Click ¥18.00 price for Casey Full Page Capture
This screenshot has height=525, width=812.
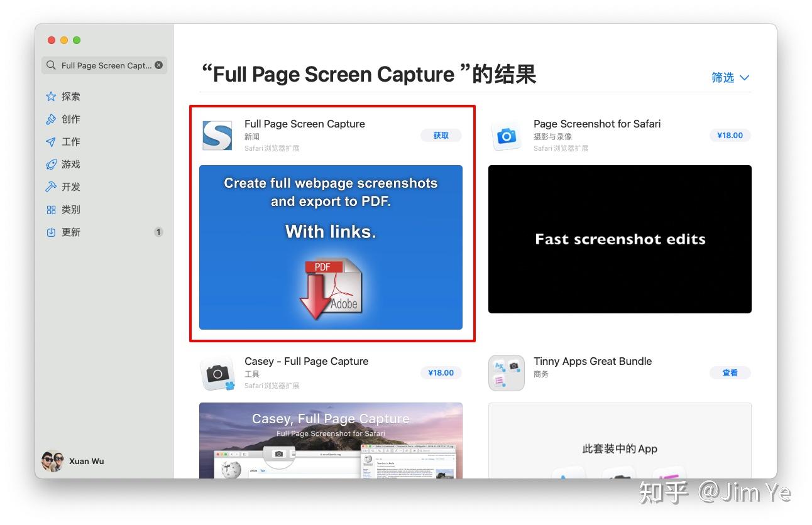coord(441,373)
